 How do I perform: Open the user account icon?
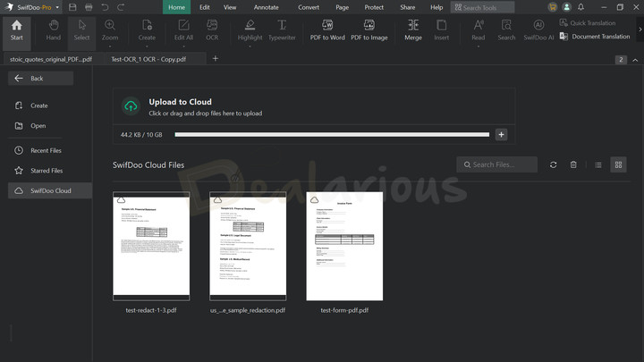pos(566,7)
